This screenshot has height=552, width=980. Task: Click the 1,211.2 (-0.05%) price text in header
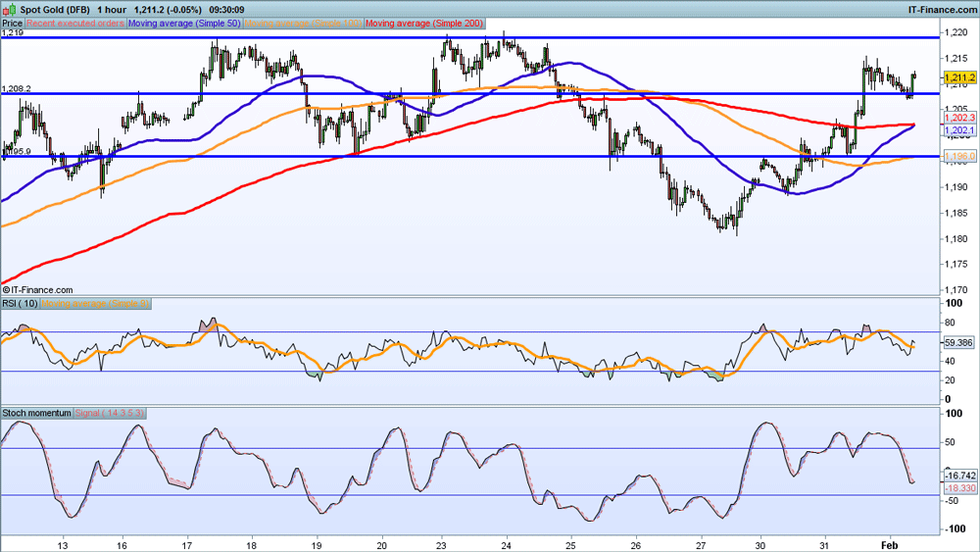(x=168, y=10)
